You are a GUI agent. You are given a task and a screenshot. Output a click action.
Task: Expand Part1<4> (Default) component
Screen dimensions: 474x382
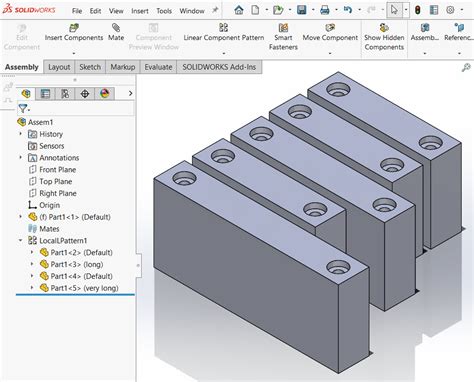click(32, 276)
